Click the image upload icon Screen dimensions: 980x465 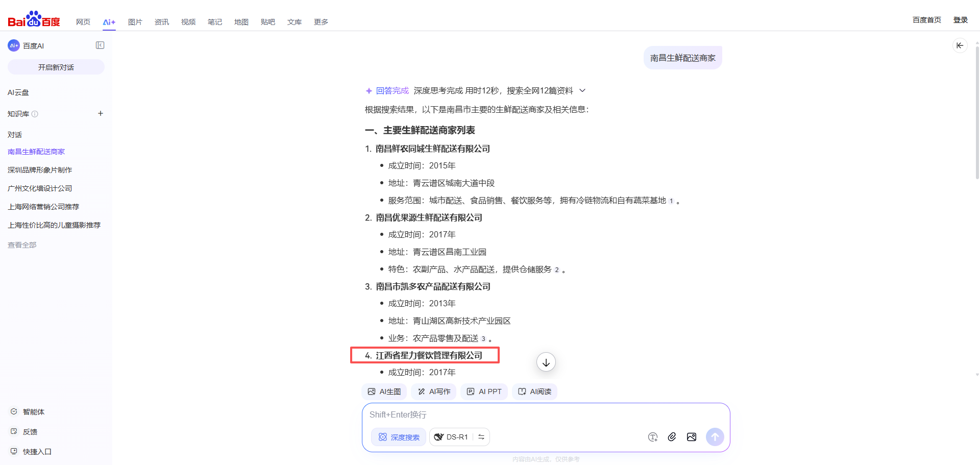[692, 437]
